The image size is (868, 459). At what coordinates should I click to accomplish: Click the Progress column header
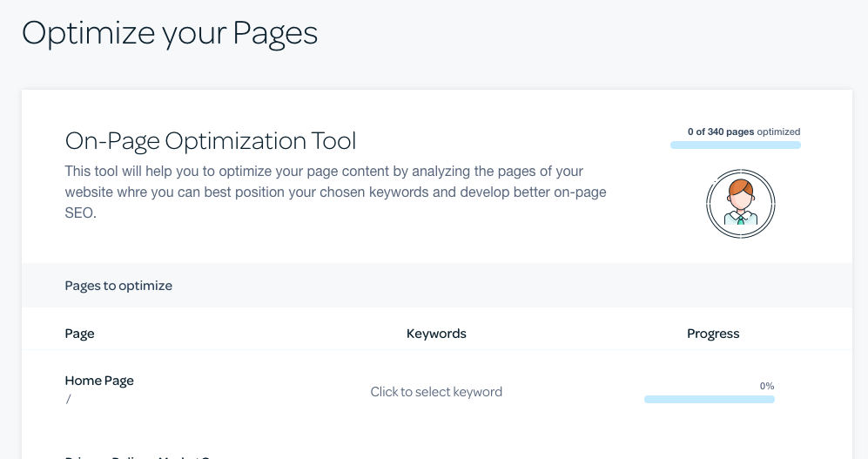pos(713,334)
